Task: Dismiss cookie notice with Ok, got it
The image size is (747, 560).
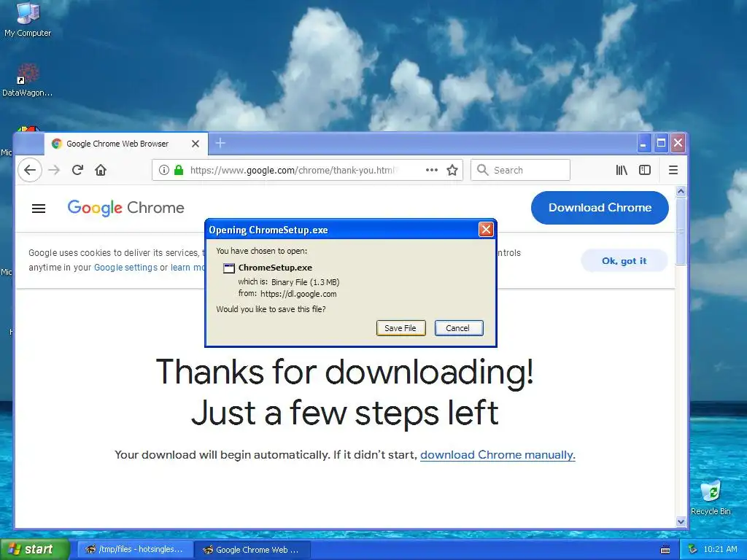Action: tap(624, 261)
